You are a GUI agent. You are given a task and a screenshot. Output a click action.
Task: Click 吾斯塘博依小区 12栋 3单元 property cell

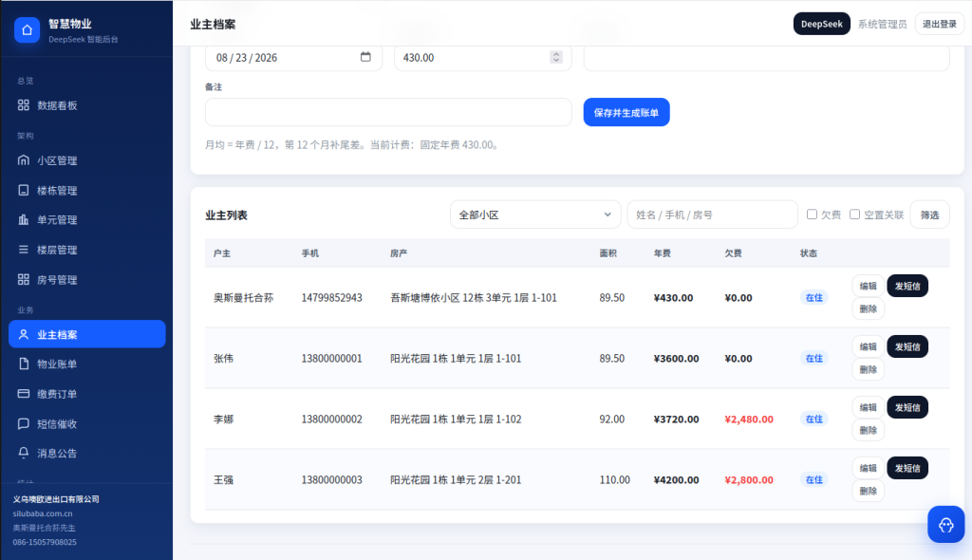(474, 298)
